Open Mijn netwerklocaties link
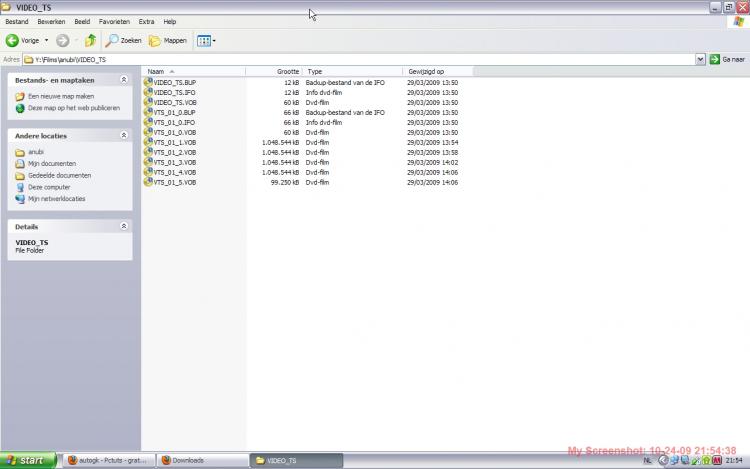The height and width of the screenshot is (469, 750). click(x=56, y=199)
